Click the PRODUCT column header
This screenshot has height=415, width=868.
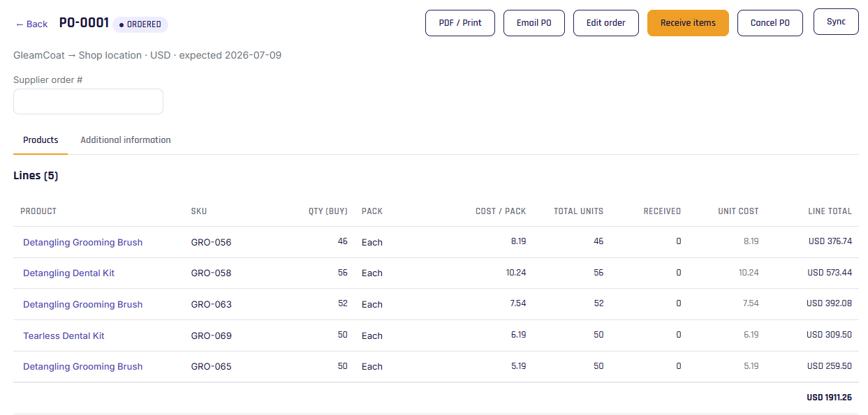pos(38,211)
